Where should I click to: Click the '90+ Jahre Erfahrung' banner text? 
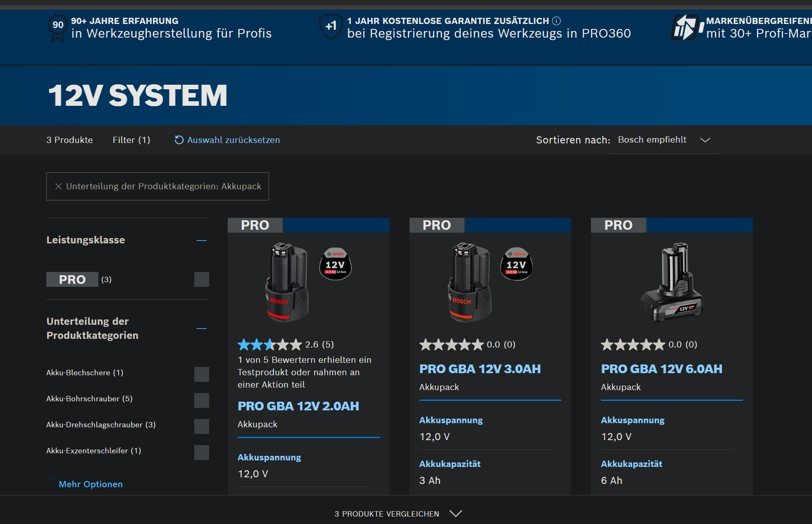tap(125, 21)
